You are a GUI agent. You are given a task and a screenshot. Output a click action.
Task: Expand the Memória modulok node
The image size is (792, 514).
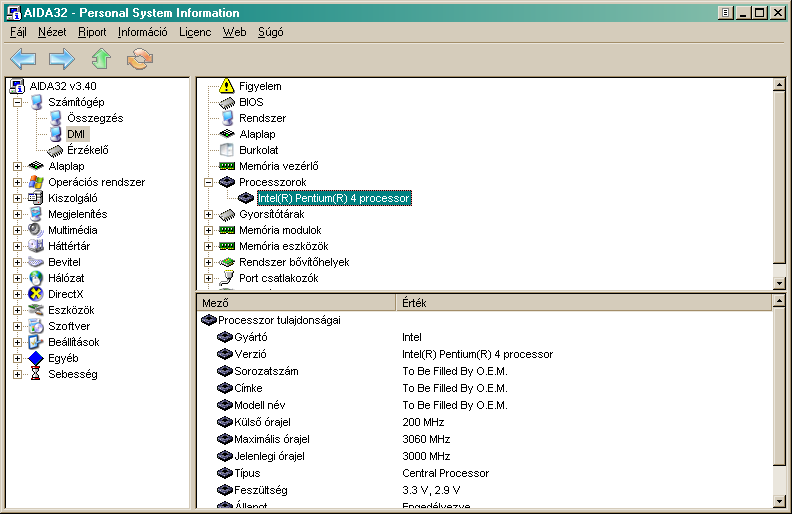[208, 230]
